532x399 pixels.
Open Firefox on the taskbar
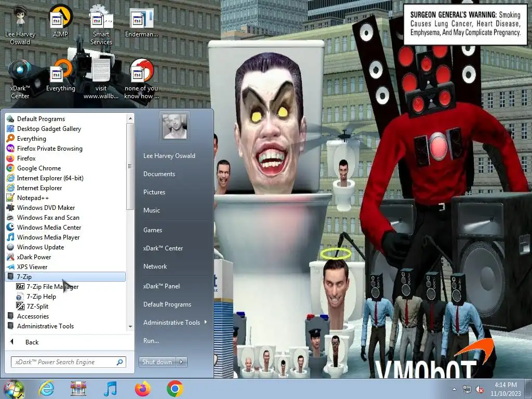pyautogui.click(x=142, y=389)
